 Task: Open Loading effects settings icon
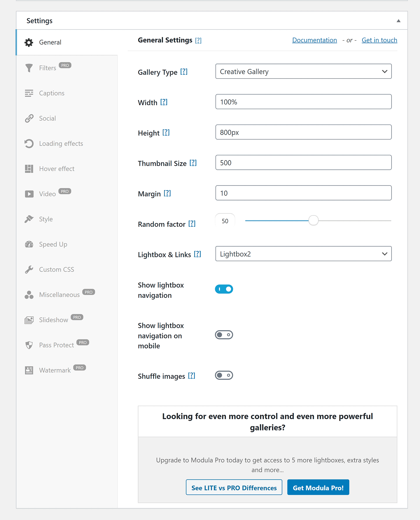[29, 143]
